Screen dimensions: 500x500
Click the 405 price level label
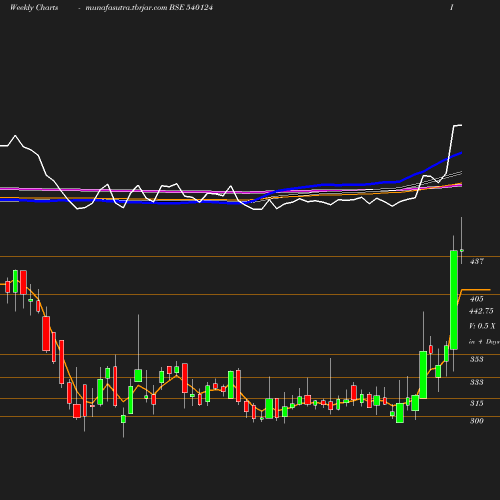477,299
